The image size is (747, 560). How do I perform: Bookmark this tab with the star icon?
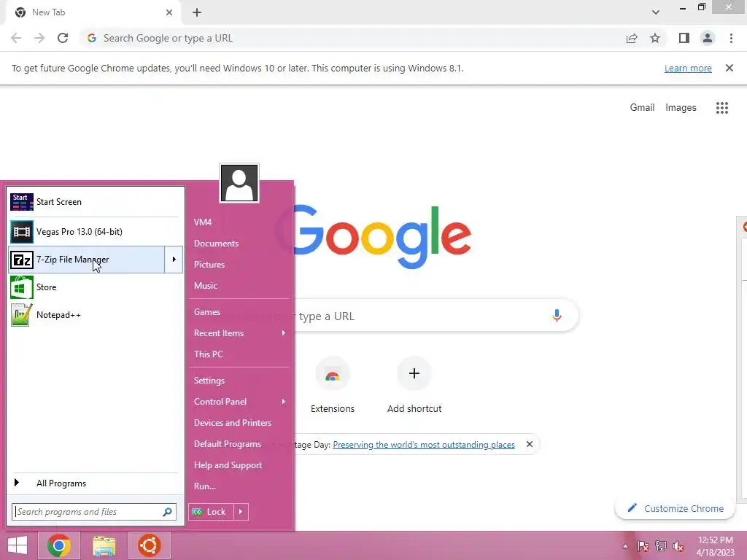[x=655, y=38]
